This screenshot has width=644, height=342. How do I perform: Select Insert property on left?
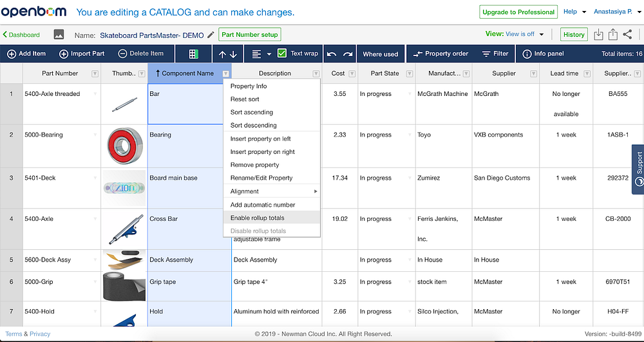pyautogui.click(x=272, y=138)
